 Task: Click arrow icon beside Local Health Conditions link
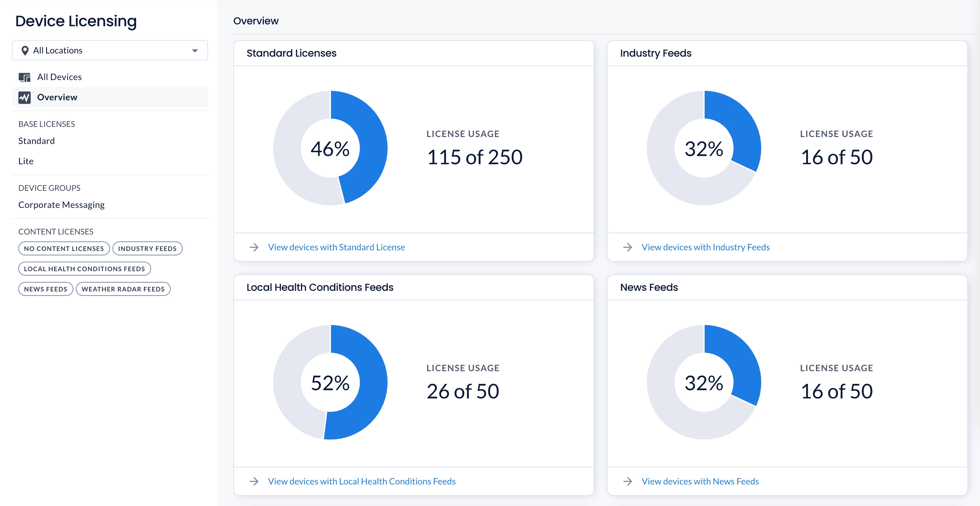(x=254, y=482)
